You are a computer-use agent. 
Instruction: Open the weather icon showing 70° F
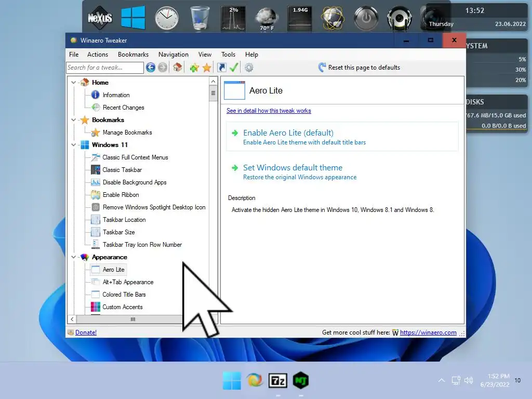pyautogui.click(x=267, y=19)
